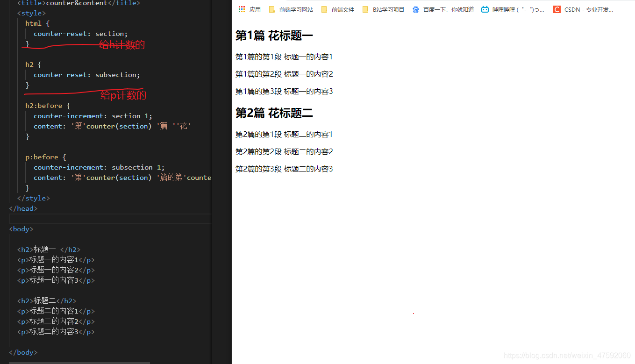Click paragraph 第1篇的第2段 标题一的内容2

tap(284, 74)
